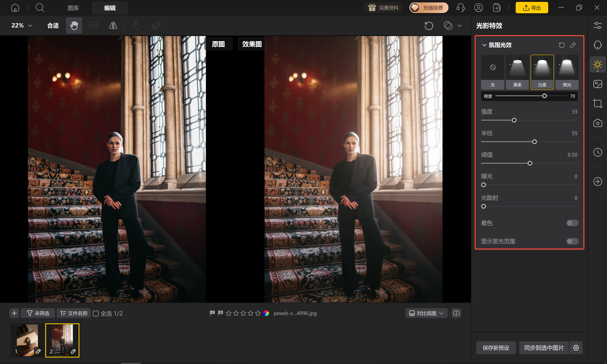Open the history clock panel
The width and height of the screenshot is (607, 364).
(598, 152)
